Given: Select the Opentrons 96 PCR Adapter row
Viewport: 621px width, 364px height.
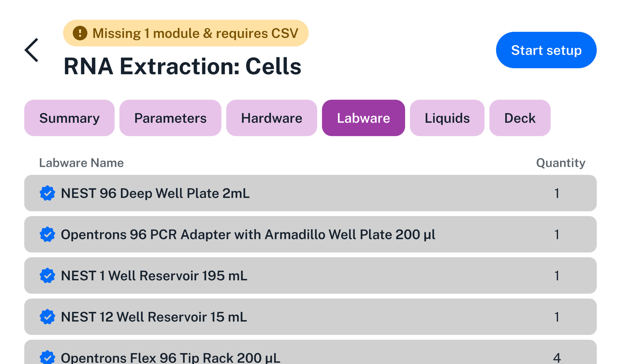Looking at the screenshot, I should [310, 234].
